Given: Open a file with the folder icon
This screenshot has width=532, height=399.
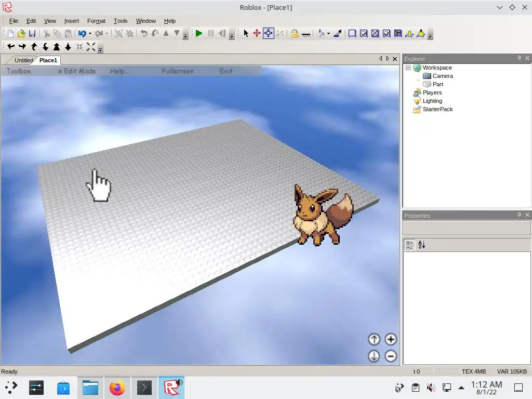Looking at the screenshot, I should tap(21, 34).
